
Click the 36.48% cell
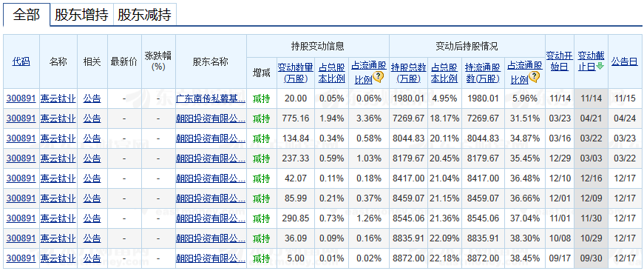pos(525,178)
